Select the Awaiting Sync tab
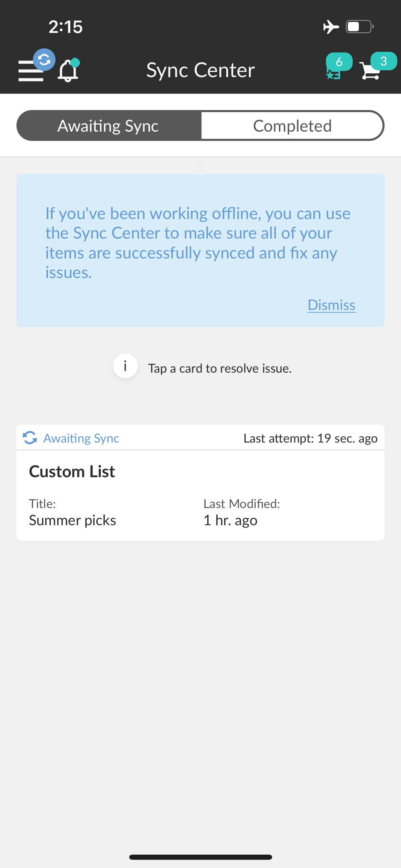 pos(108,125)
